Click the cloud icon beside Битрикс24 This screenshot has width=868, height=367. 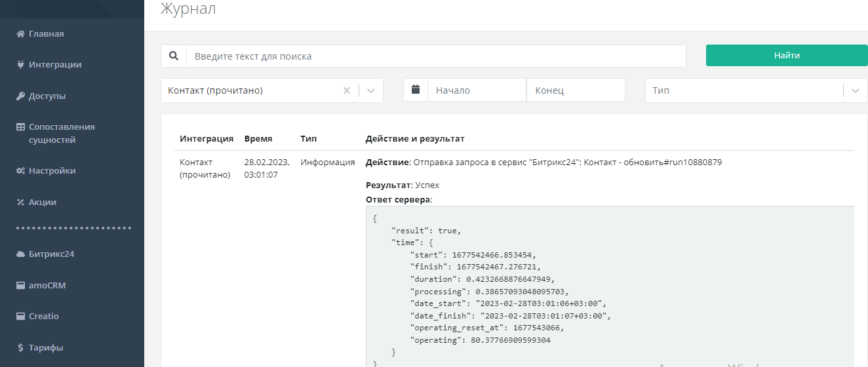(20, 254)
